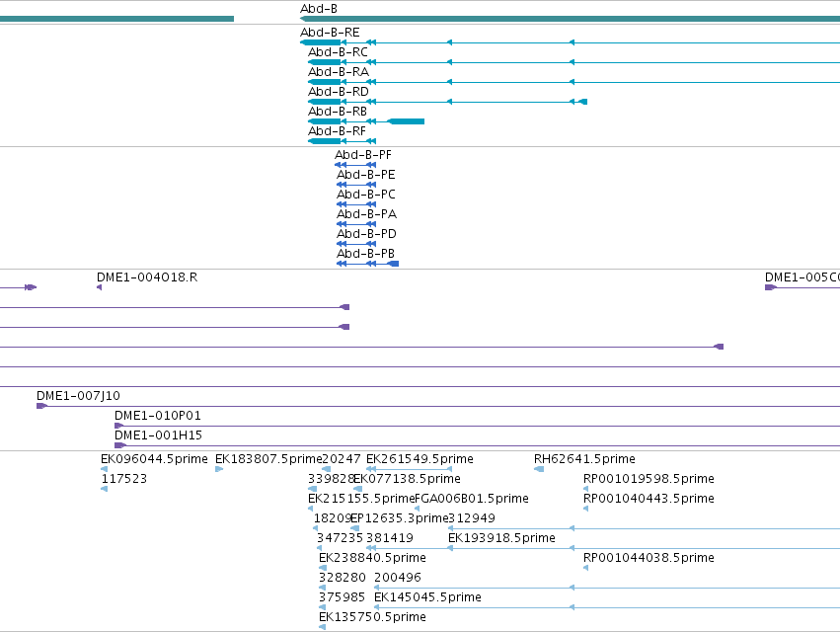Image resolution: width=840 pixels, height=632 pixels.
Task: Select the 381419 feature label
Action: click(x=390, y=539)
